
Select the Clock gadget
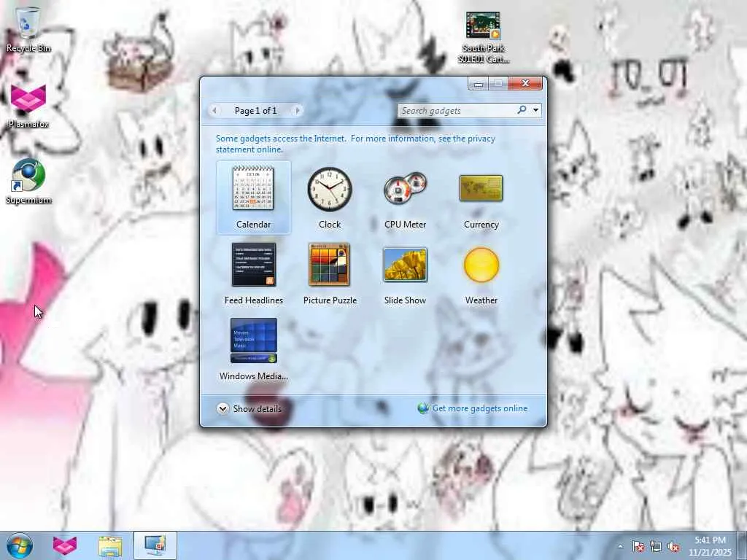[x=330, y=197]
